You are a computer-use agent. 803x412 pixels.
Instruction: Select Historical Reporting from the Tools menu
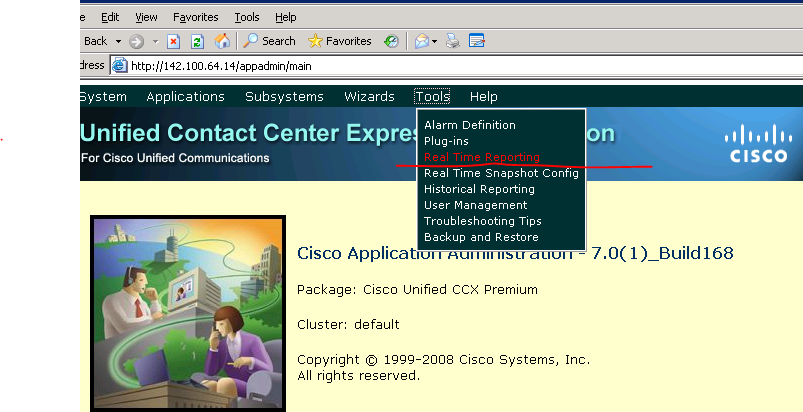tap(479, 189)
